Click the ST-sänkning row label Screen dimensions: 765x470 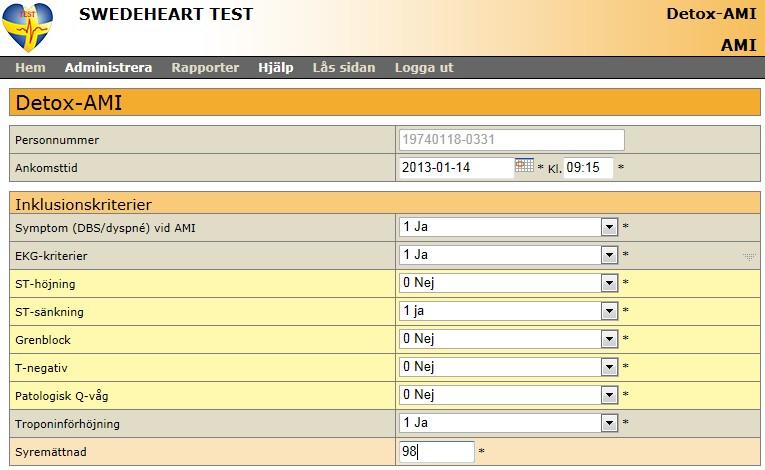coord(49,312)
